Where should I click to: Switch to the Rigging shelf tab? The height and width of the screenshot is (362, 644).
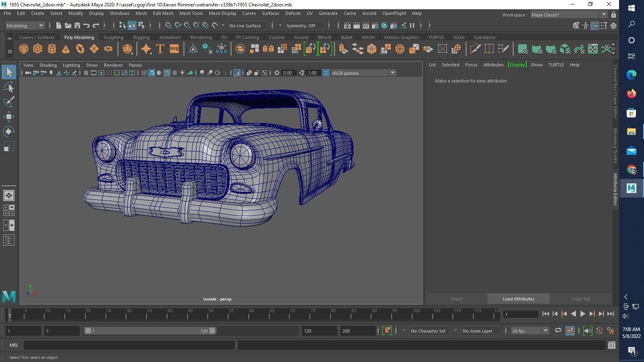click(x=141, y=37)
